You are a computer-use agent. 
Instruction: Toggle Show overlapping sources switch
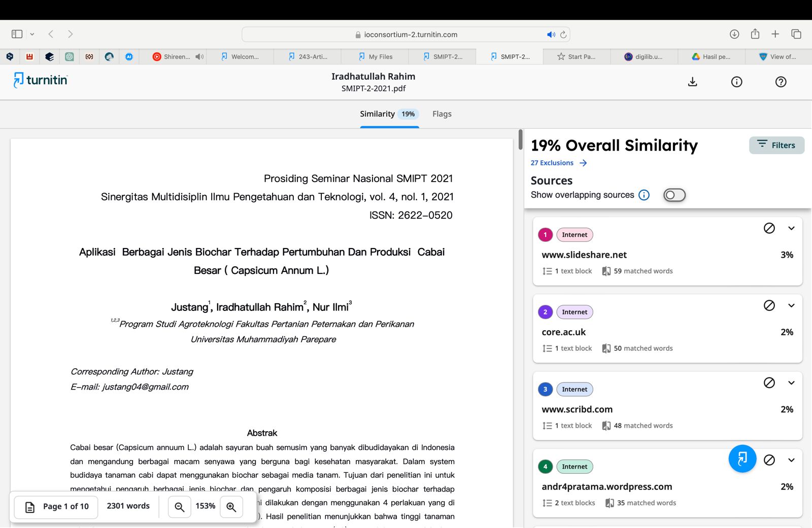(x=674, y=195)
